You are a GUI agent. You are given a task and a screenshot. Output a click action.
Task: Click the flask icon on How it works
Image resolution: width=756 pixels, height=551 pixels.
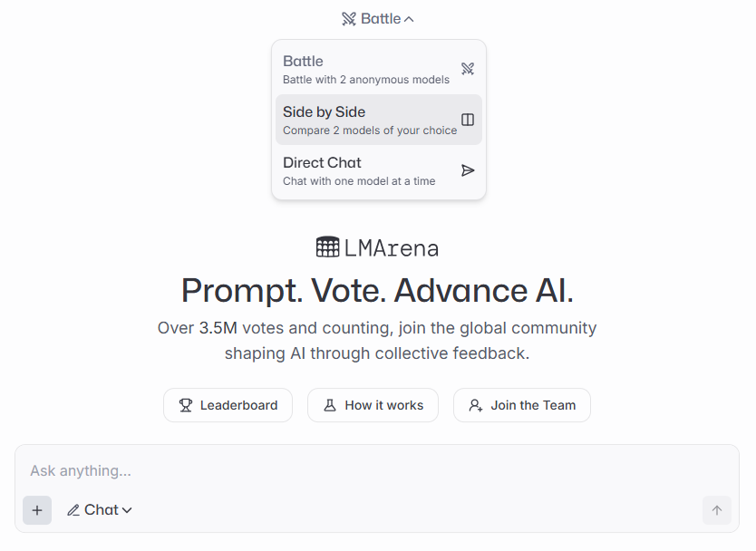[x=330, y=405]
